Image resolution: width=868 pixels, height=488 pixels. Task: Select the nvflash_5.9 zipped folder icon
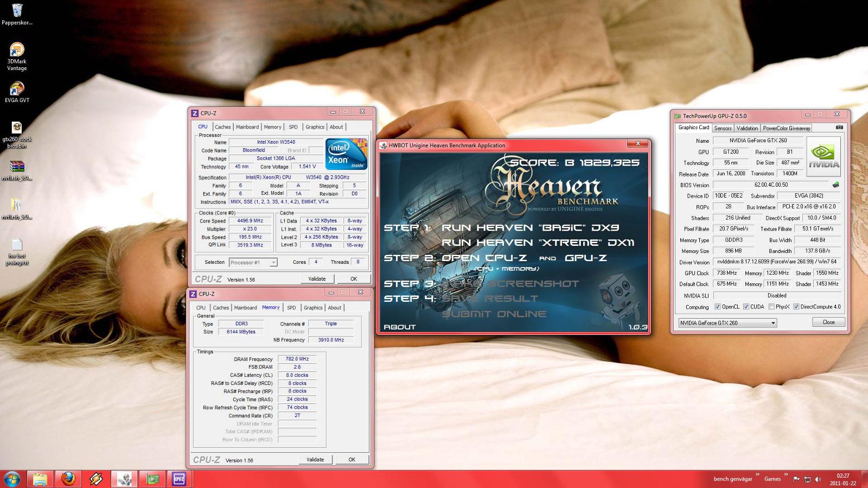click(17, 208)
